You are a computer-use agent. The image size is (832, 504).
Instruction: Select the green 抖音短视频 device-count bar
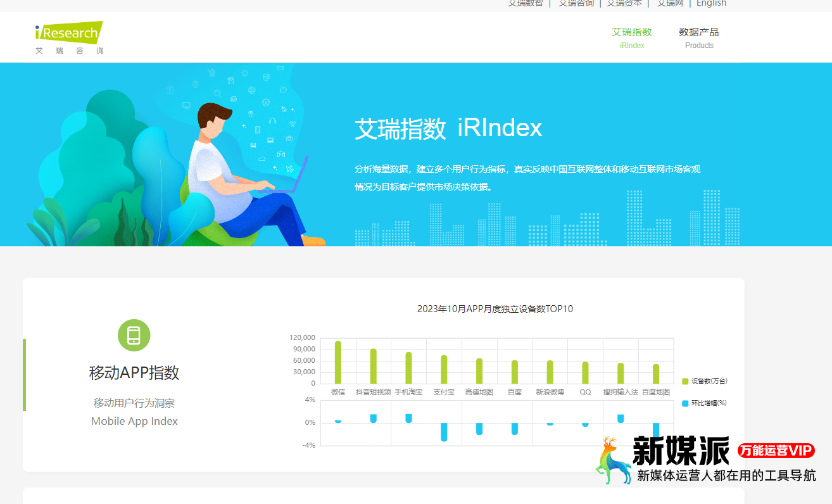(x=374, y=366)
